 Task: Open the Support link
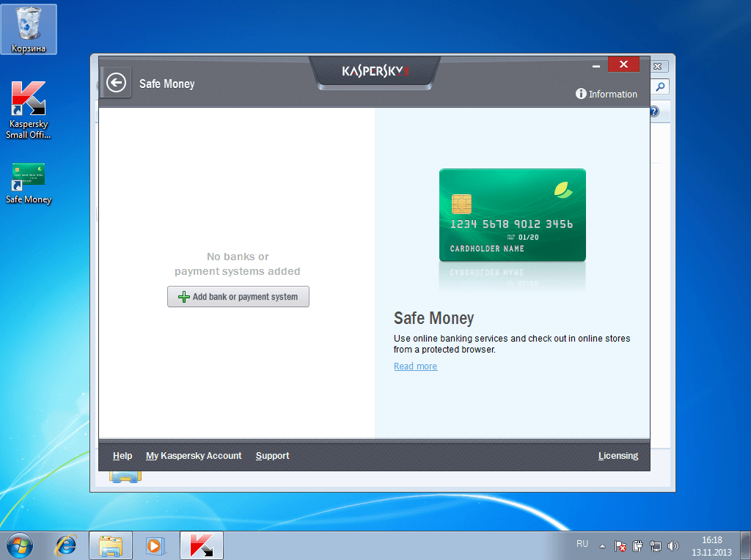tap(272, 456)
